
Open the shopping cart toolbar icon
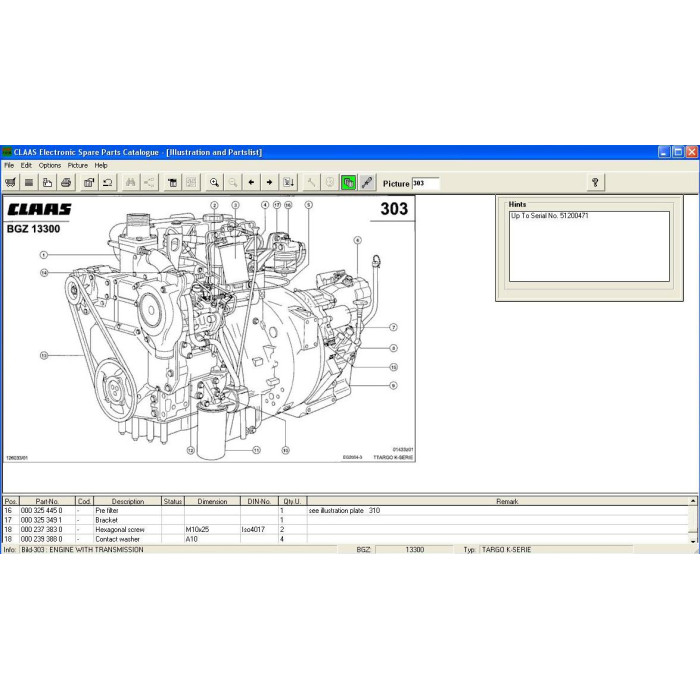click(11, 183)
